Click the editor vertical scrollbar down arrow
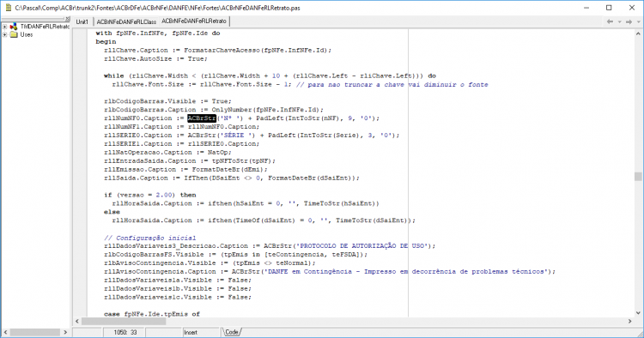 (638, 312)
